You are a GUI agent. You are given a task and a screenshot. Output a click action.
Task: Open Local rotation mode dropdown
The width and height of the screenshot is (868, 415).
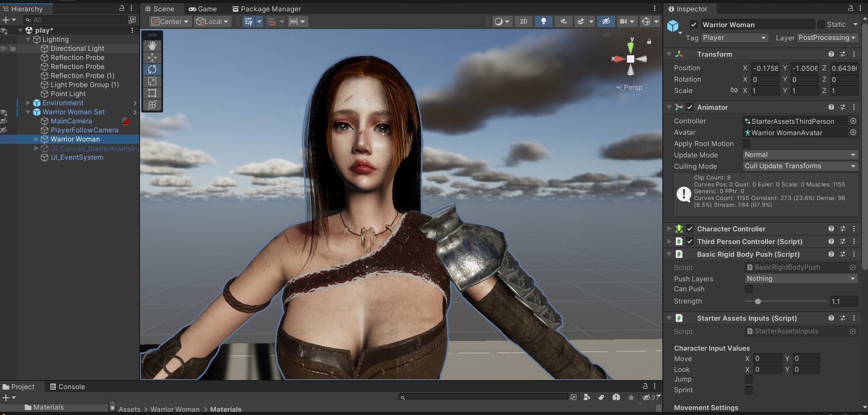(212, 21)
